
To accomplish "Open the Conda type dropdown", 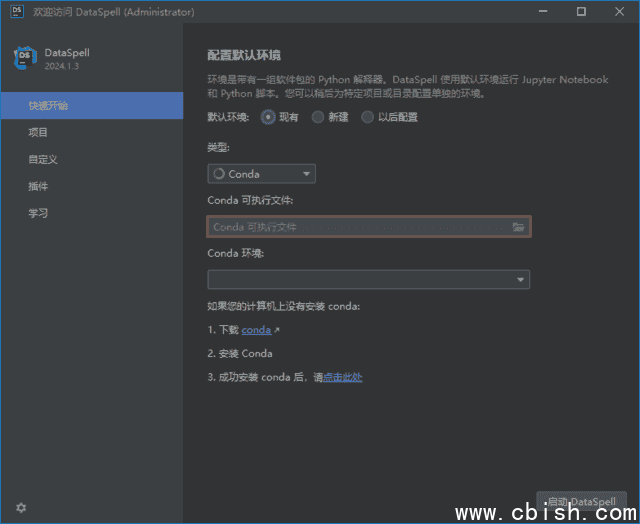I will [261, 174].
